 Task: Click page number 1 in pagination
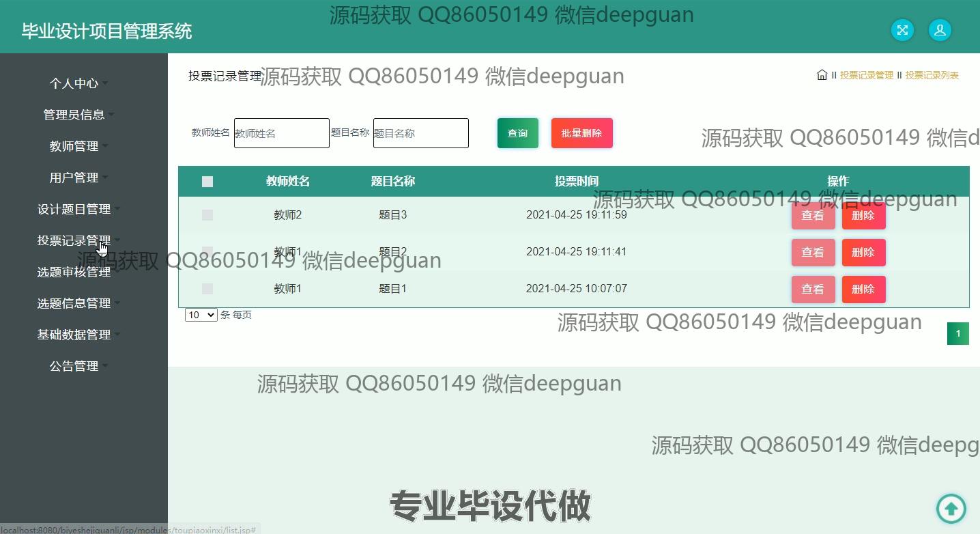point(957,333)
